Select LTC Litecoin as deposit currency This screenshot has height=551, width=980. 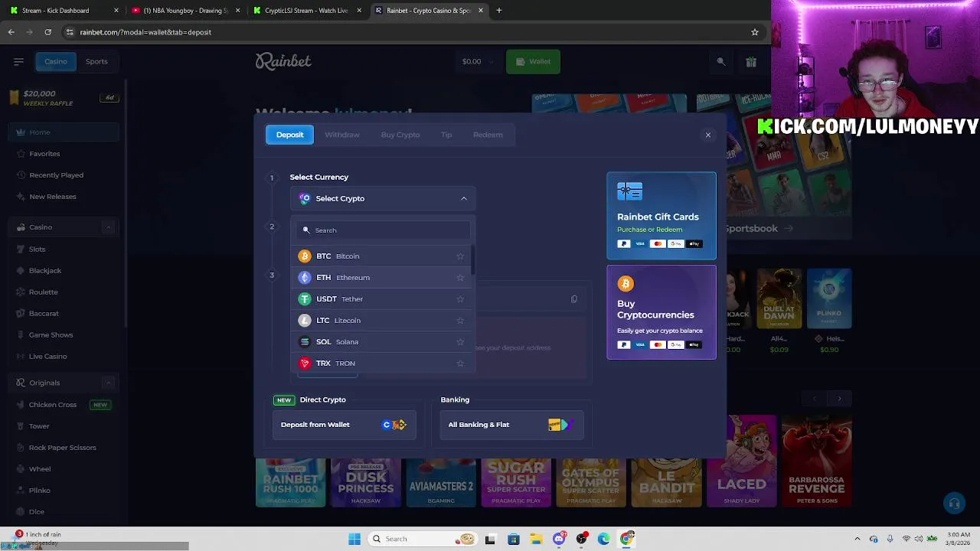(382, 321)
